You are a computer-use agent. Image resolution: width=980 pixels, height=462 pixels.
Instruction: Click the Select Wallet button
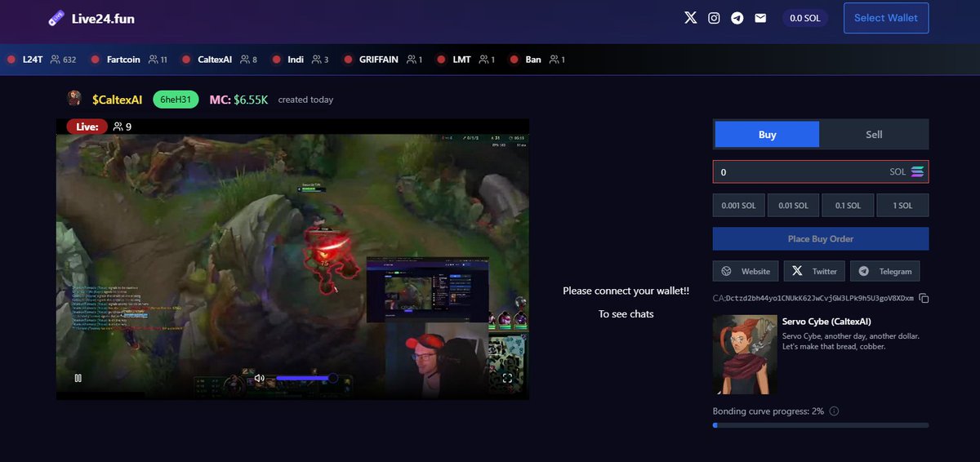coord(886,17)
